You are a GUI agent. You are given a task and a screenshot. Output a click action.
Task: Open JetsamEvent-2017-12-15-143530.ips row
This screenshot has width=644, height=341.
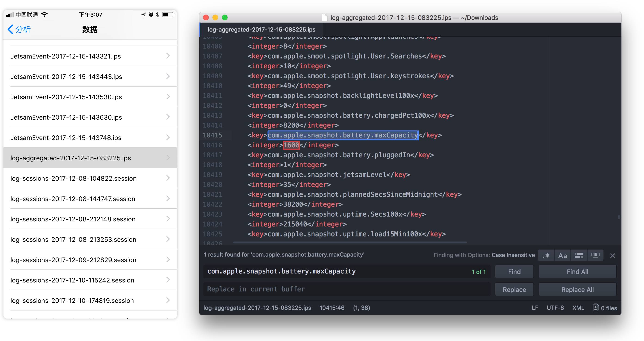(x=90, y=97)
